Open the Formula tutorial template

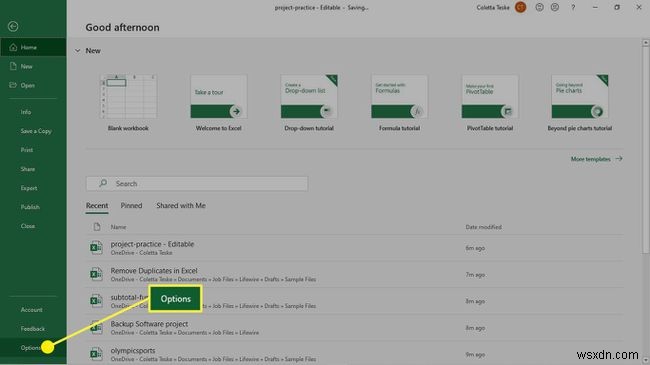[399, 103]
